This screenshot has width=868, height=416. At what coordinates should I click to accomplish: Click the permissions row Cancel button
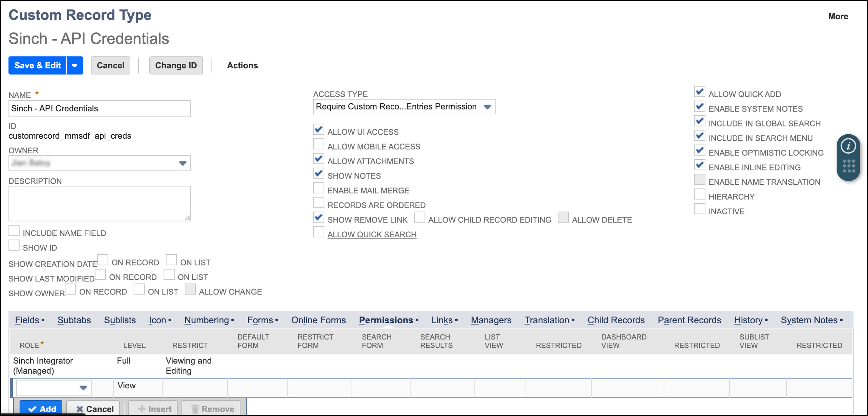93,409
